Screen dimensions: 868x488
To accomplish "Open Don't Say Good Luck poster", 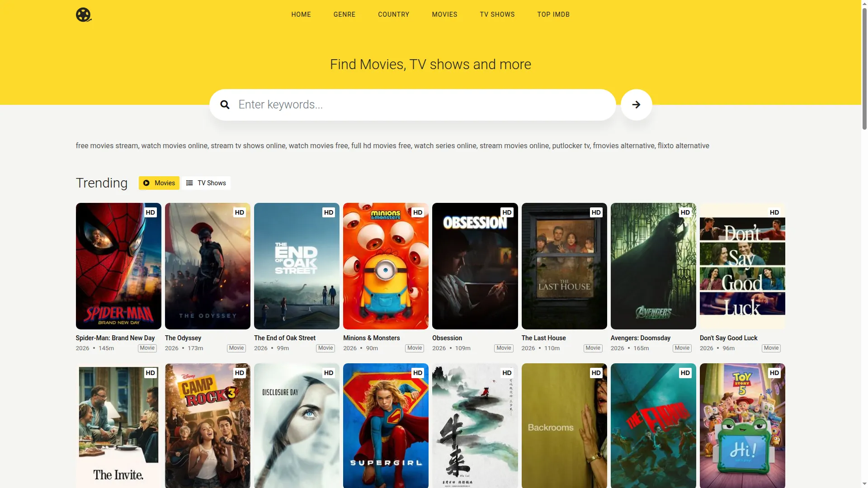I will click(742, 266).
